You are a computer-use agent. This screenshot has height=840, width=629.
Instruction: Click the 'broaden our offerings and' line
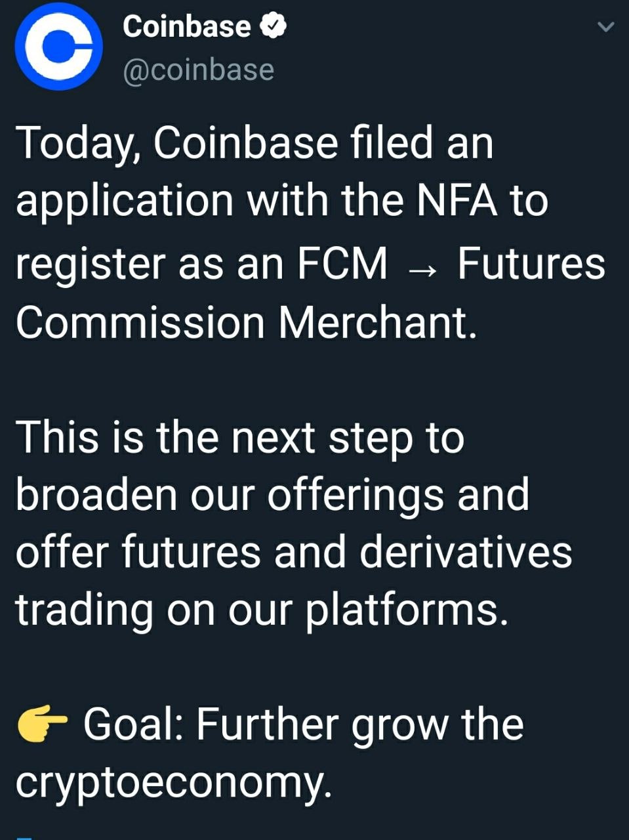pos(272,495)
